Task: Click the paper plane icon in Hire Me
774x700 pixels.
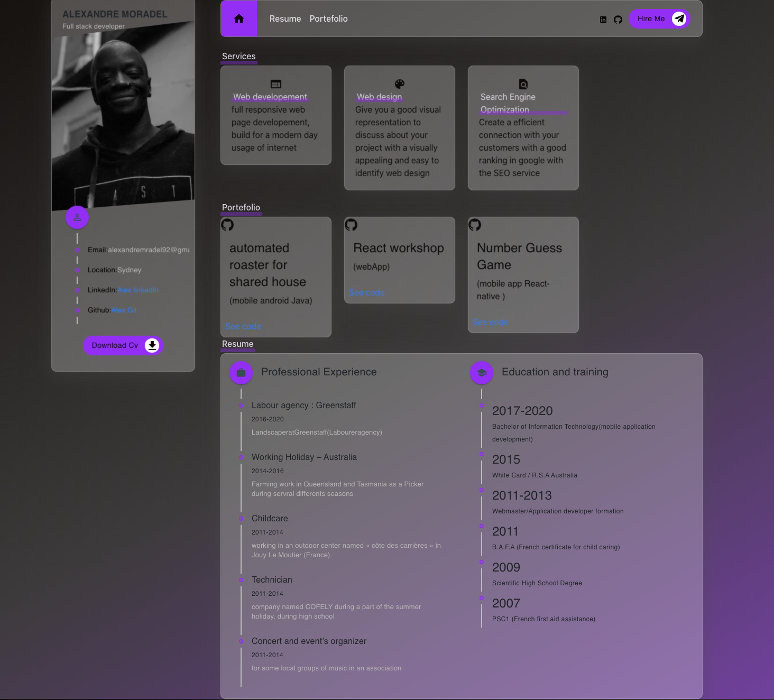Action: pyautogui.click(x=679, y=19)
